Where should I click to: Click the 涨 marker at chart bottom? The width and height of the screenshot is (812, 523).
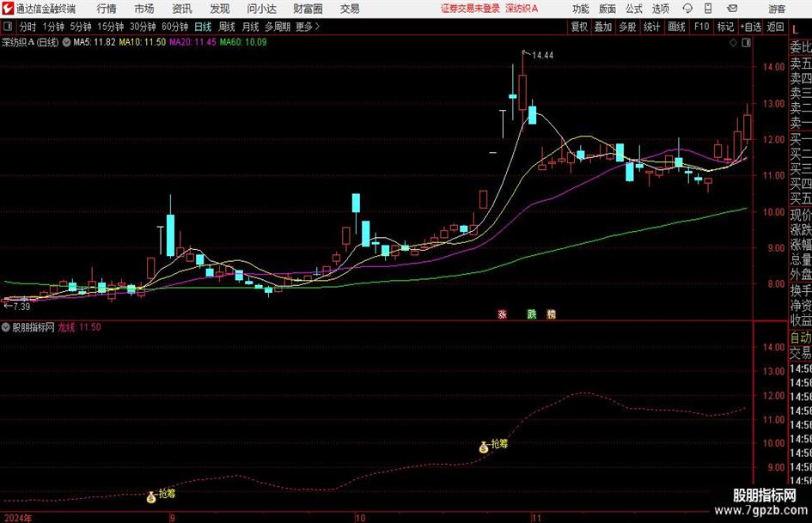click(x=502, y=313)
